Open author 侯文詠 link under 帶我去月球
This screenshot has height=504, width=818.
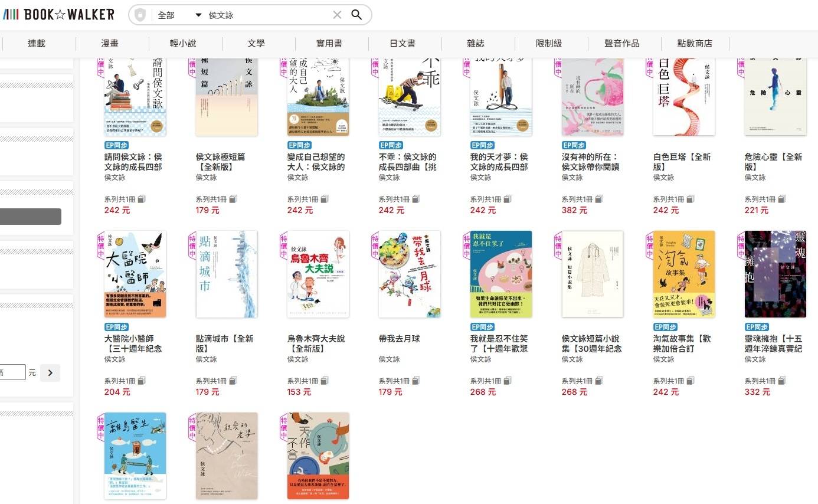click(x=390, y=359)
